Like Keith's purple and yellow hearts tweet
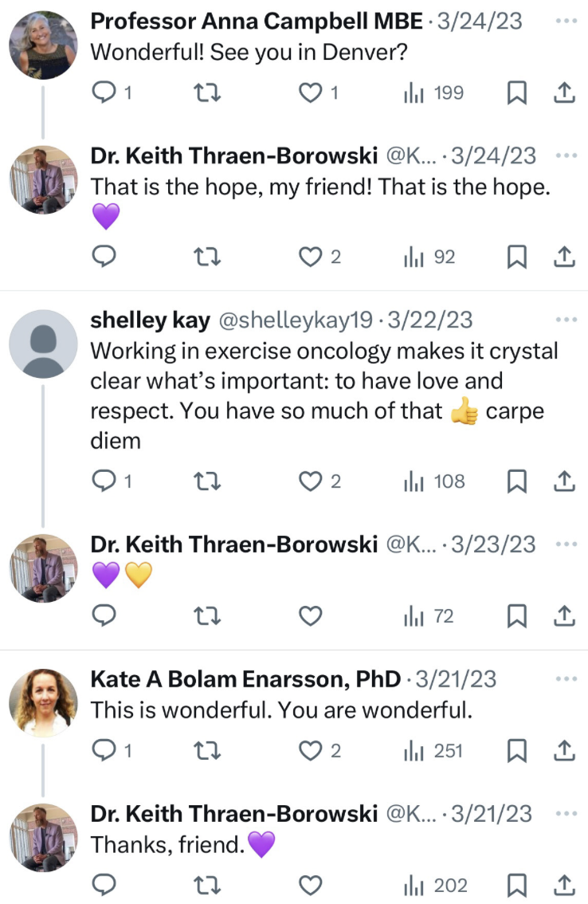The height and width of the screenshot is (904, 588). click(x=310, y=615)
